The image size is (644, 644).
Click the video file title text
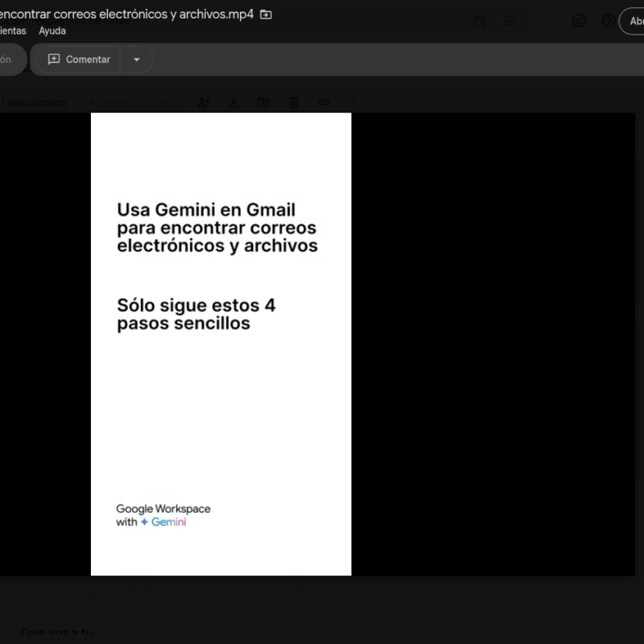coord(126,14)
